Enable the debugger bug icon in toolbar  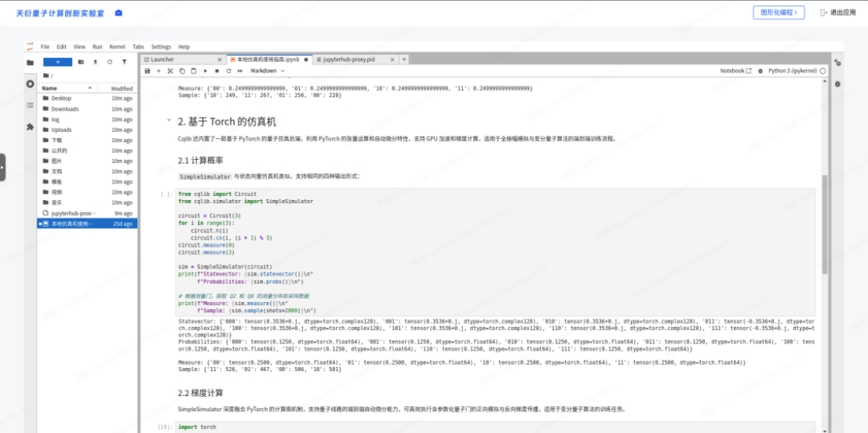[760, 71]
